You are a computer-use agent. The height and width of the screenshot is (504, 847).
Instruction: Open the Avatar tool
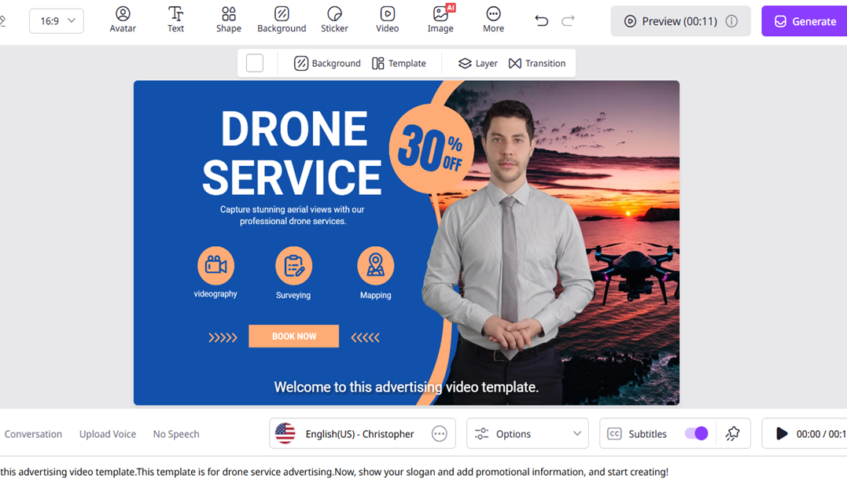coord(123,20)
